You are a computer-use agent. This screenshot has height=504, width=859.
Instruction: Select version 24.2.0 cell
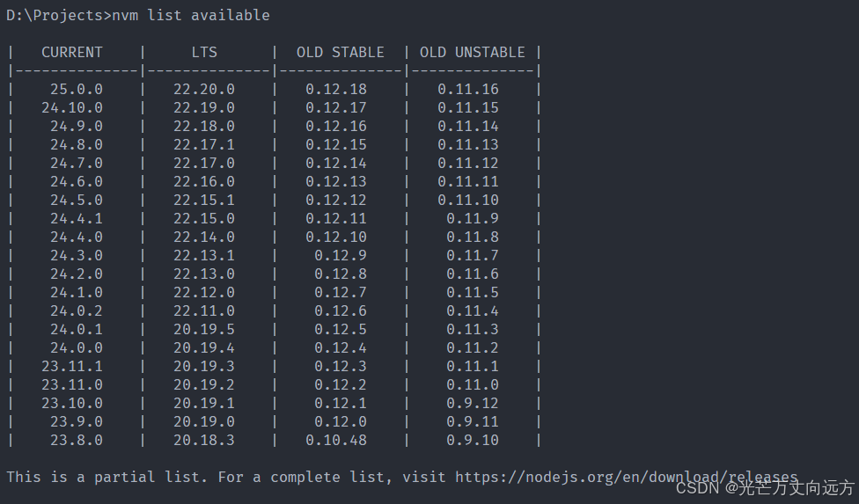[77, 274]
